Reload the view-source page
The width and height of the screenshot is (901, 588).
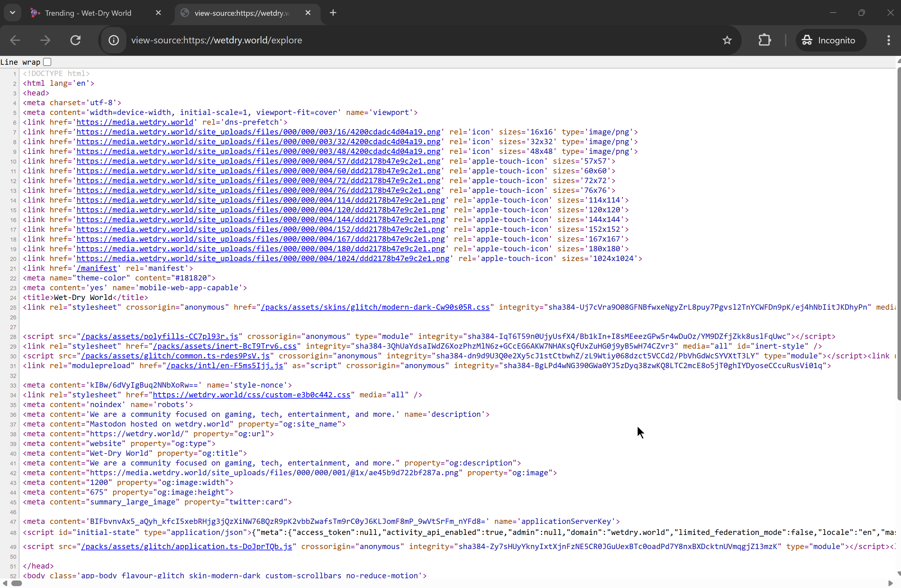point(75,40)
